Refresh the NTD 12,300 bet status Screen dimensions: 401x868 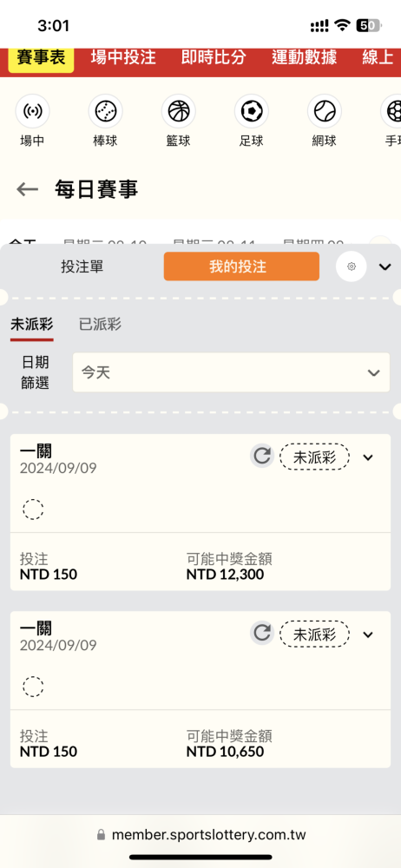261,457
